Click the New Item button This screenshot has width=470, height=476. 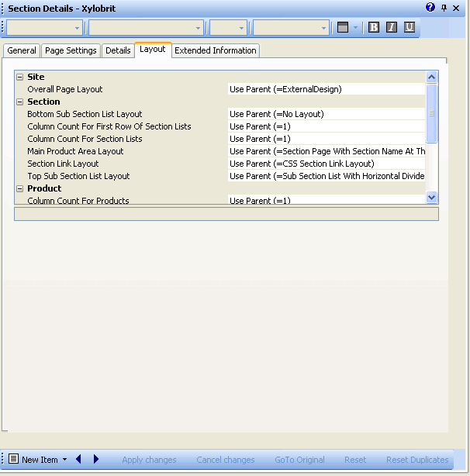tap(33, 460)
